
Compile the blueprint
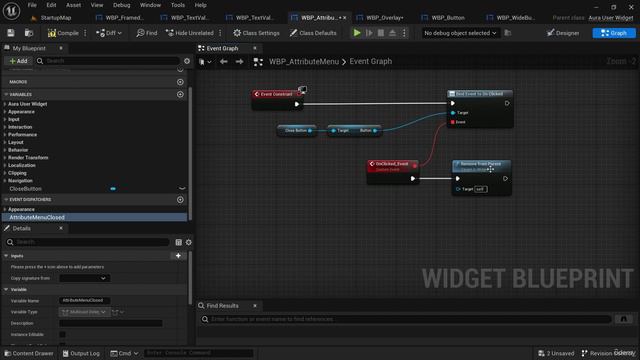click(63, 33)
